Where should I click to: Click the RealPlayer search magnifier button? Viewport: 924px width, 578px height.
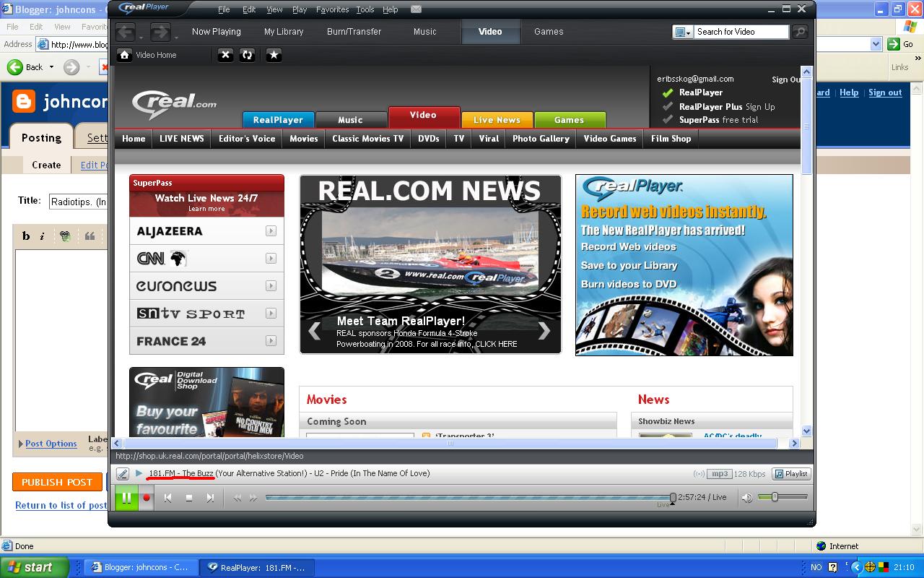click(800, 32)
